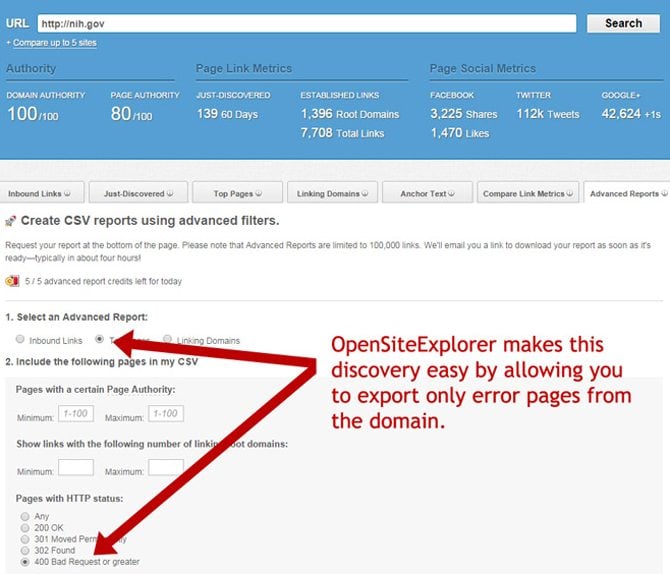This screenshot has height=574, width=670.
Task: Select 400 Bad Request or greater radio
Action: (x=25, y=561)
